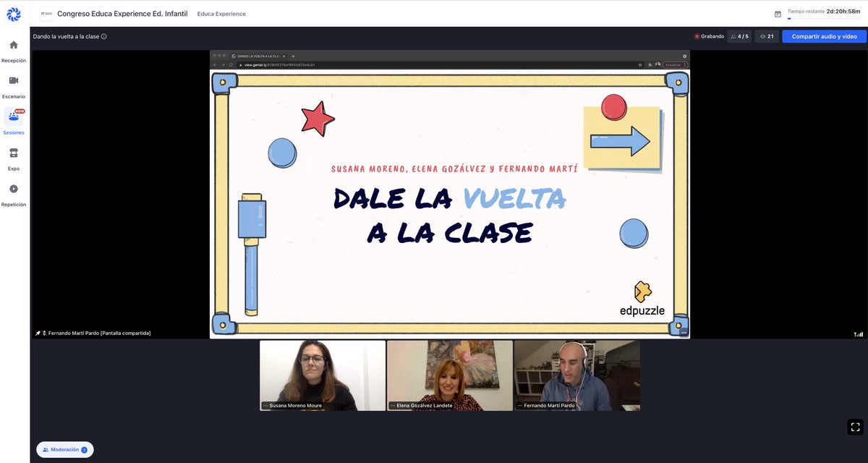
Task: Close the shared browser's genial.ly tab
Action: click(284, 56)
